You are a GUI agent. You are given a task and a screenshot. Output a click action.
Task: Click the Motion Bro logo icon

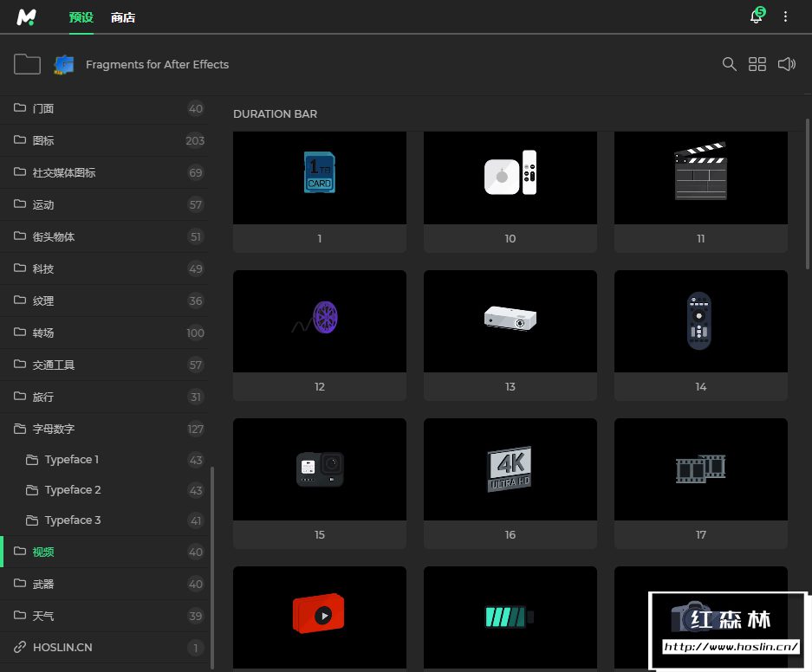[x=26, y=17]
